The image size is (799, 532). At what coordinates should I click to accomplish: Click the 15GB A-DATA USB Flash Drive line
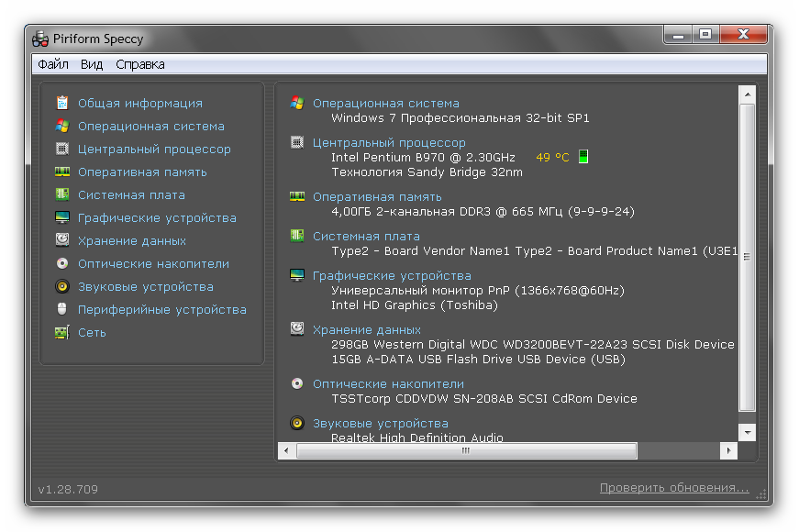(478, 360)
